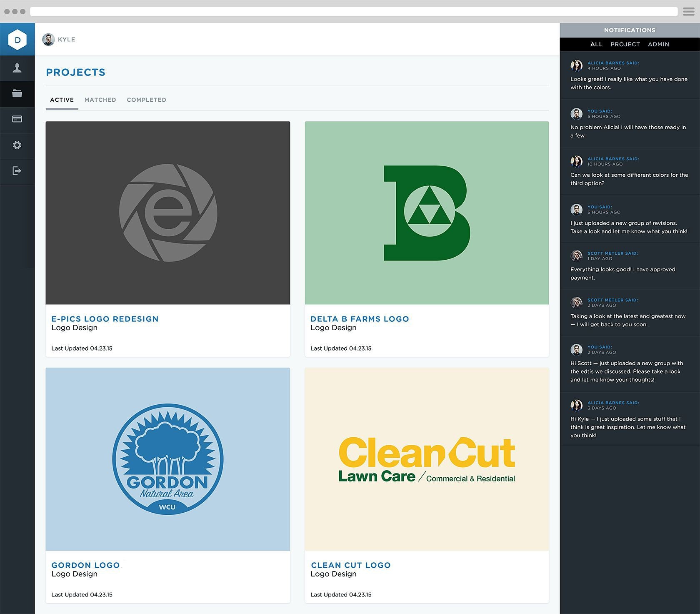Click Alicia's avatar on the 3 days ago message

[x=577, y=405]
